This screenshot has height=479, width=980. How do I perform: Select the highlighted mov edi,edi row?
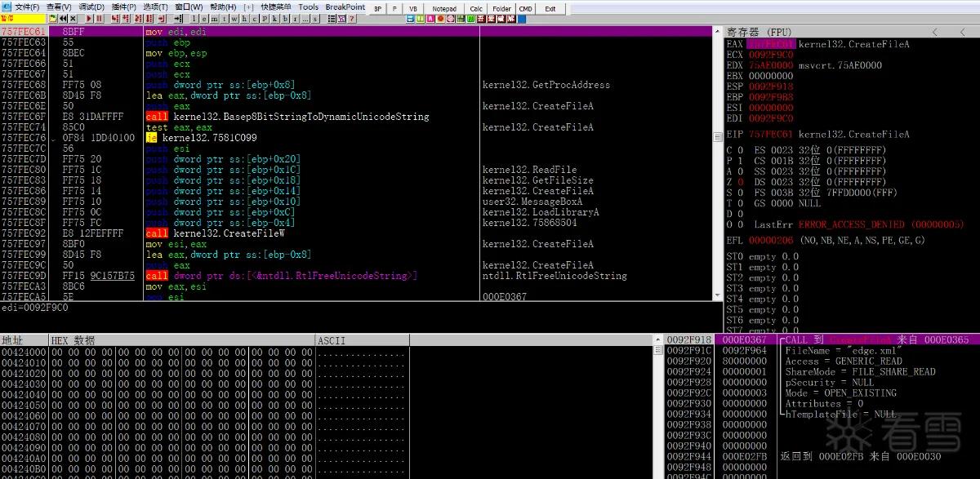[x=355, y=32]
